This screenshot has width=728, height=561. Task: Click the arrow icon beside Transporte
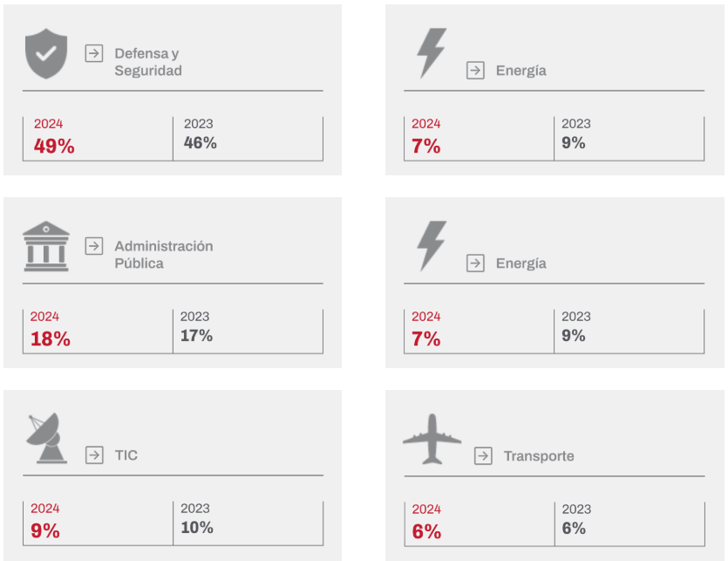coord(483,455)
